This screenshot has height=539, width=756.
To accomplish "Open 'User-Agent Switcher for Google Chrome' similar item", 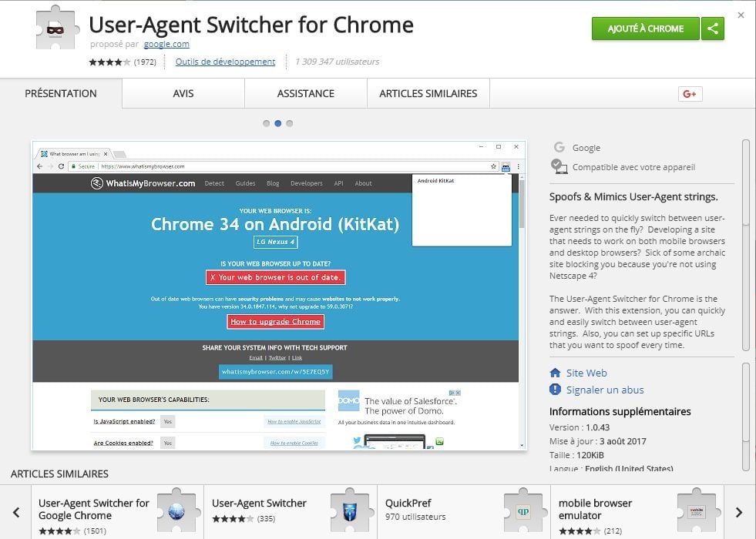I will 118,512.
